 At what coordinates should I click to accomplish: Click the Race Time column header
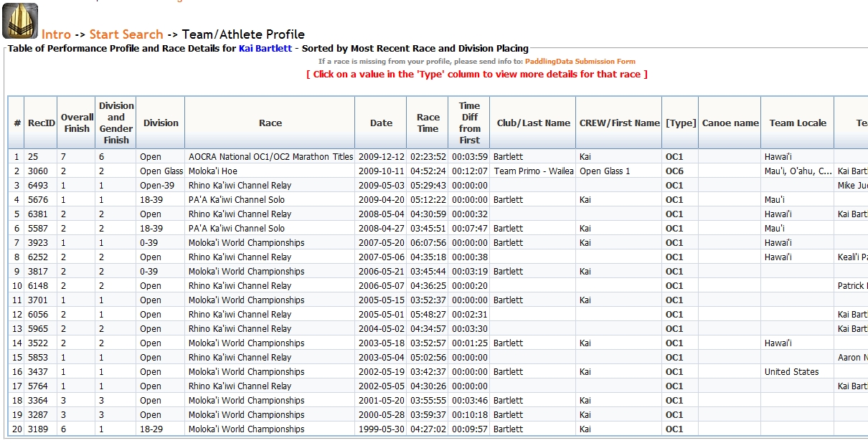pos(428,123)
